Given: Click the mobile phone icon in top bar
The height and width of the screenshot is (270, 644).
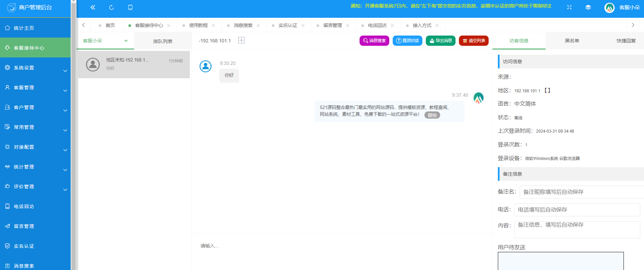Looking at the screenshot, I should pos(130,7).
